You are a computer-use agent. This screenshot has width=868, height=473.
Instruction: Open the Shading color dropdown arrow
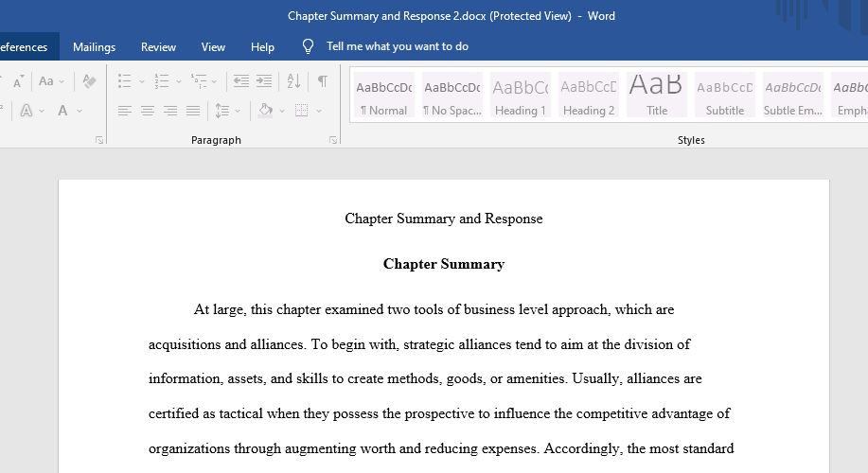(282, 112)
